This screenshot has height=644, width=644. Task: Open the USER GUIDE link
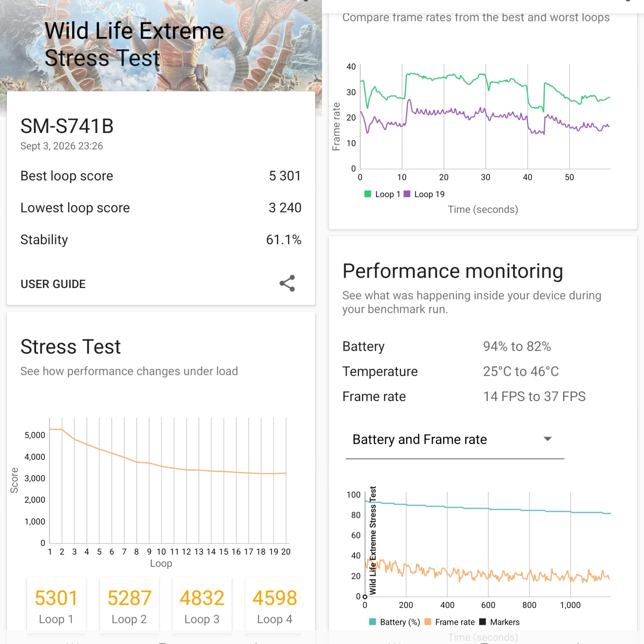point(53,284)
